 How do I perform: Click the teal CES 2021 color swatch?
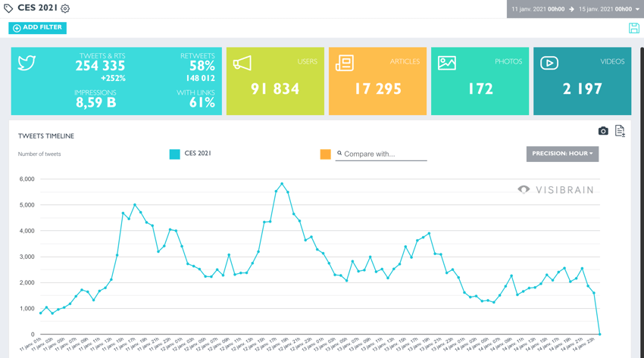coord(175,154)
